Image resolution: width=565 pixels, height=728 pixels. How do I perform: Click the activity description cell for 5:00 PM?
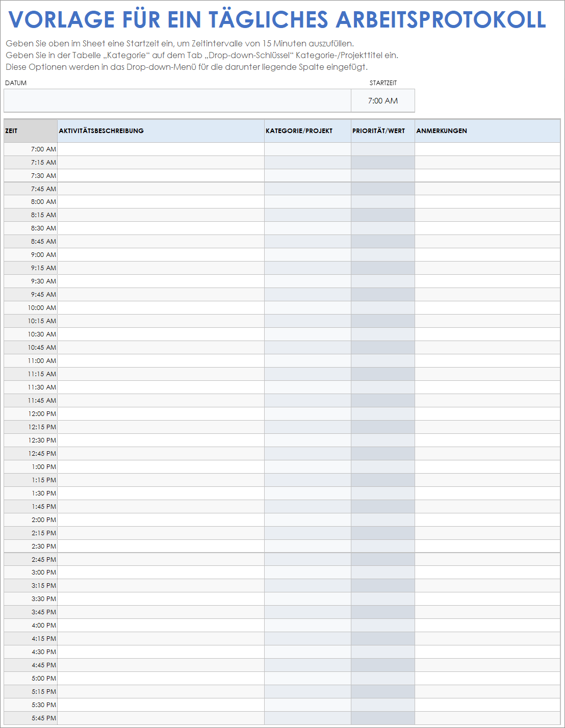161,679
